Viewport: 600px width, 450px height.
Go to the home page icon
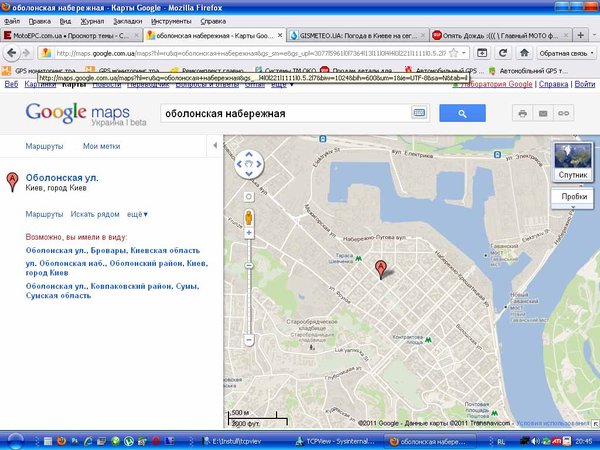tap(524, 53)
